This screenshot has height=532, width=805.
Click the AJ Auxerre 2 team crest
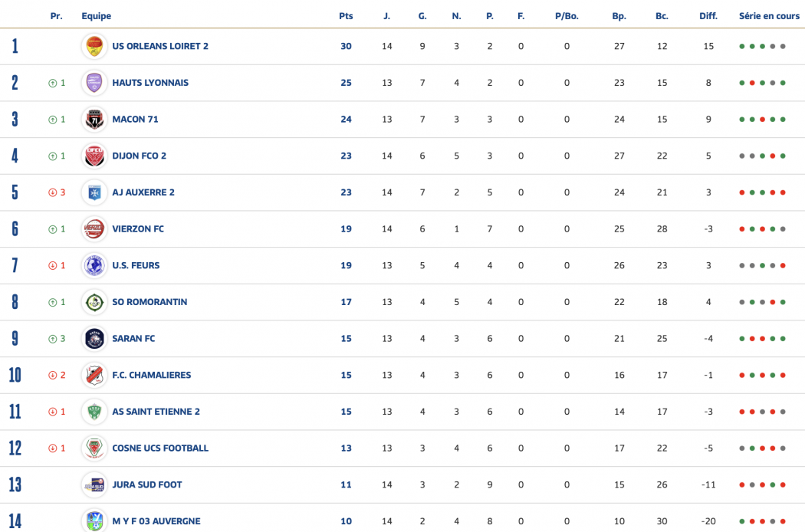[x=94, y=192]
